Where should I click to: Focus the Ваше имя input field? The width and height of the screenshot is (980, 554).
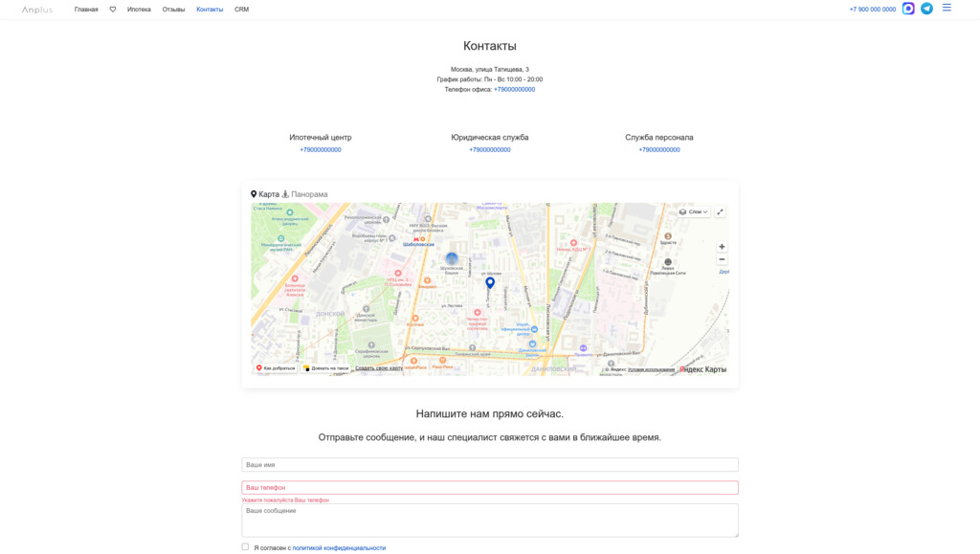[489, 465]
